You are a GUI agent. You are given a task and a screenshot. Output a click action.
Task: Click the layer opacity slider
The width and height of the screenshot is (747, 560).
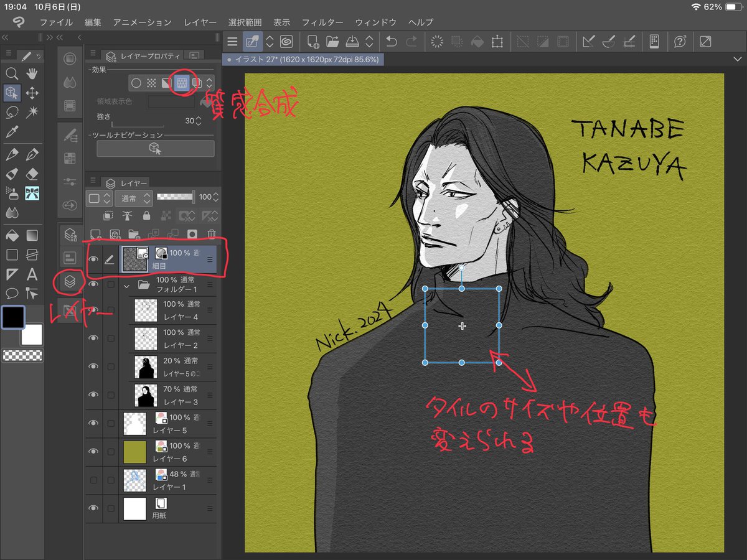pos(174,197)
